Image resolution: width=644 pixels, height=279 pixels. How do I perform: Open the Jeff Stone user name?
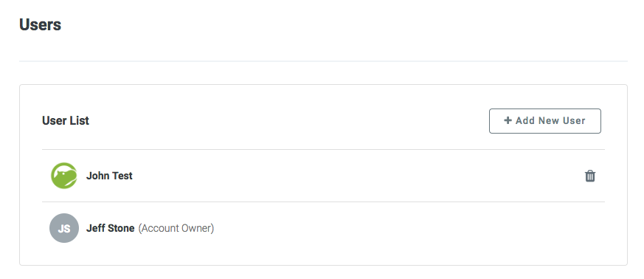tap(110, 228)
